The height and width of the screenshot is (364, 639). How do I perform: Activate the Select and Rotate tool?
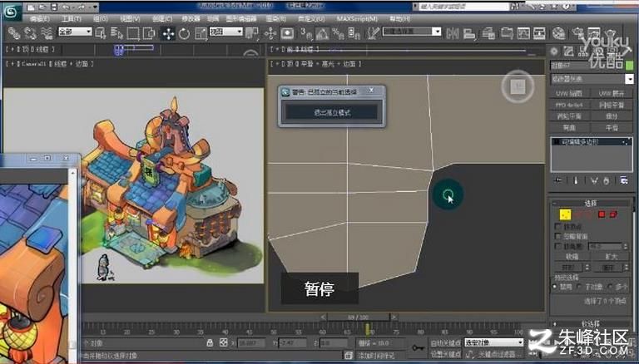click(x=184, y=33)
